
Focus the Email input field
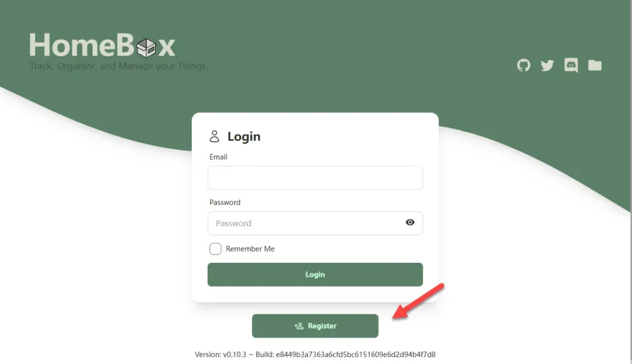point(315,178)
